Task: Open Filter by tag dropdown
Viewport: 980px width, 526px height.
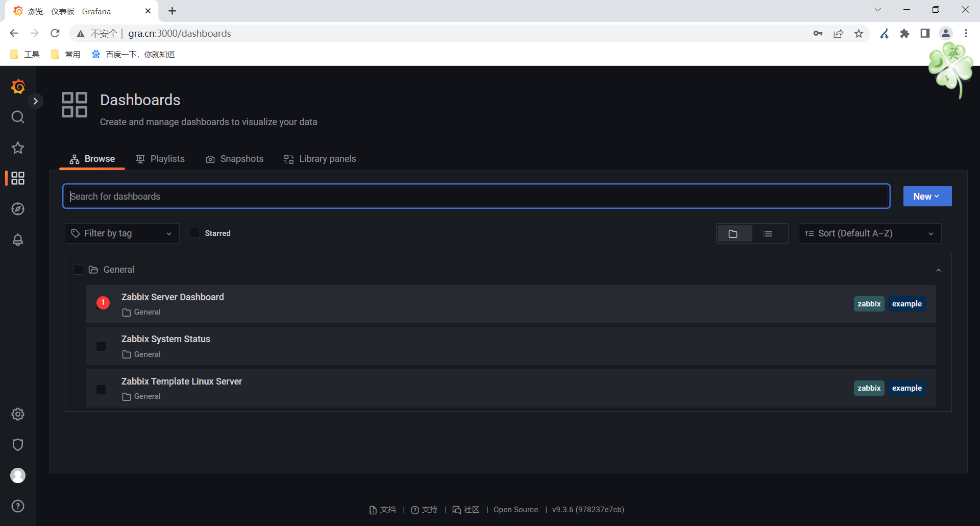Action: click(122, 233)
